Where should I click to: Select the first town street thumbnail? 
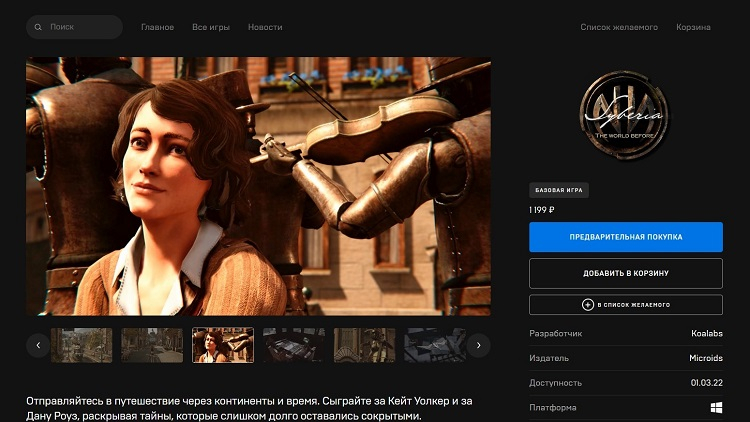tap(81, 345)
